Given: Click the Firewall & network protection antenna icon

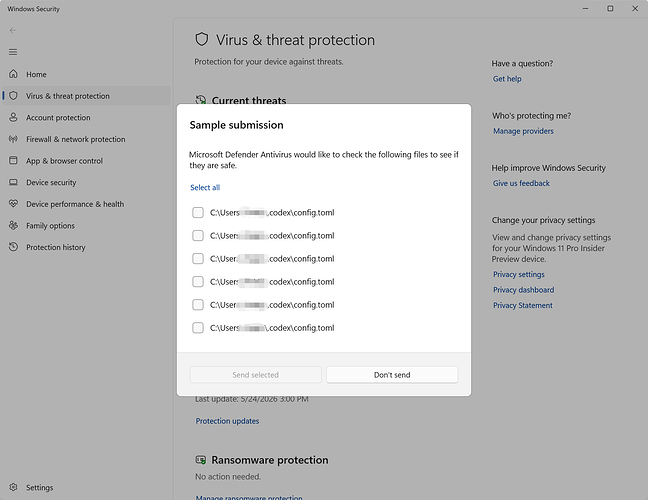Looking at the screenshot, I should click(x=13, y=139).
